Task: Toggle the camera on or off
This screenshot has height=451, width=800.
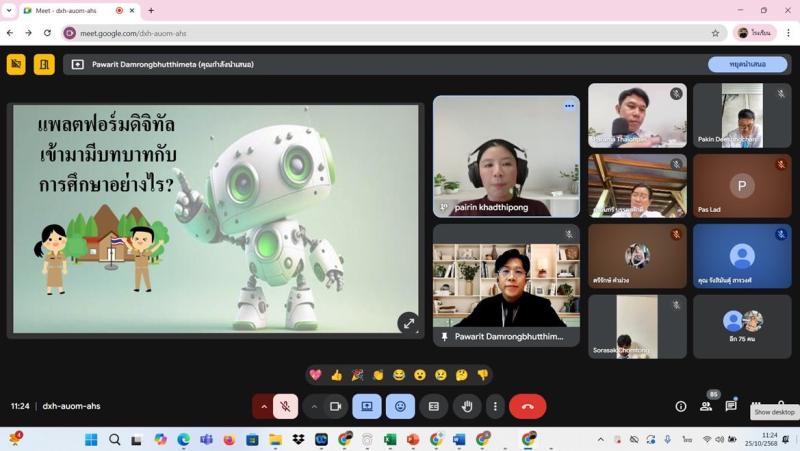Action: (335, 406)
